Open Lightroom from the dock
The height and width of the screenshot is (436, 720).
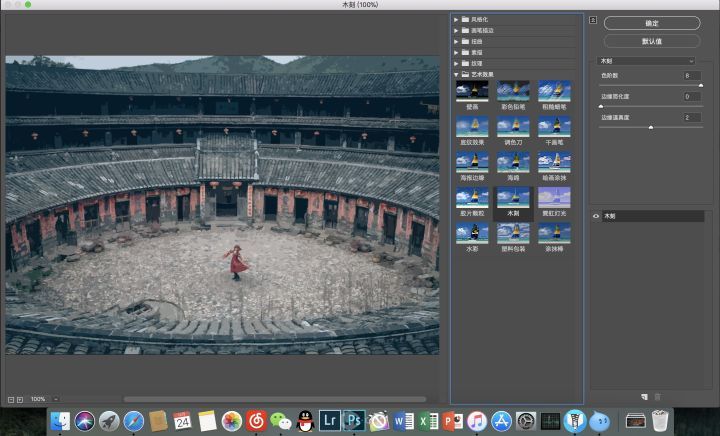click(x=328, y=421)
